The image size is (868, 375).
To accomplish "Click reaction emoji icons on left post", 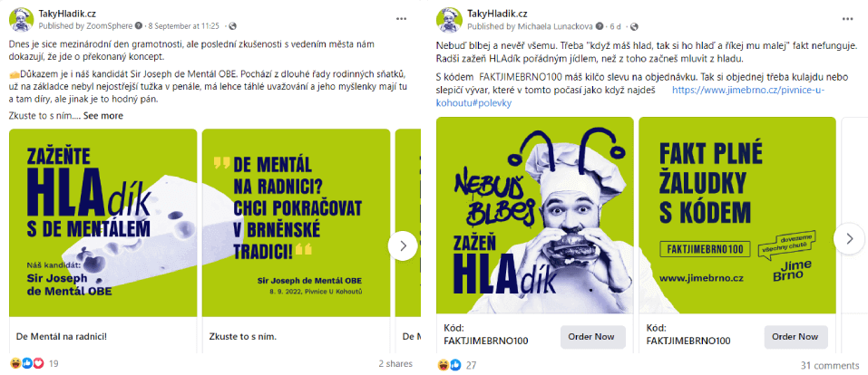I will (27, 364).
